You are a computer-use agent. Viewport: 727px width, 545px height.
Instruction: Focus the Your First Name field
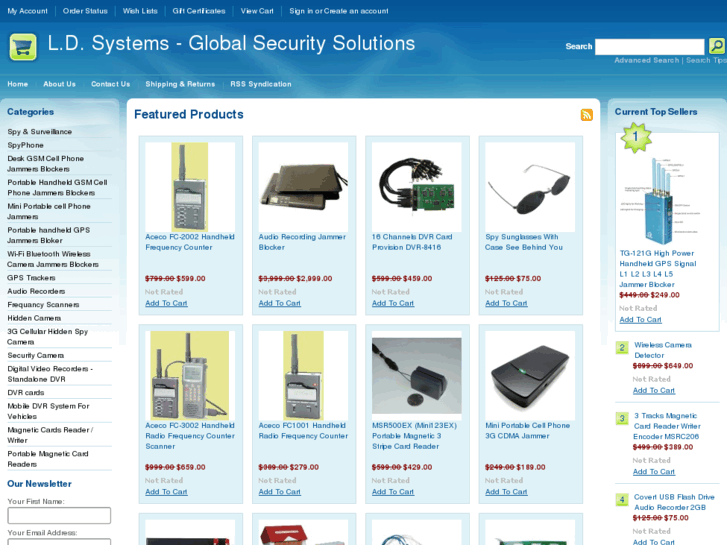(x=59, y=515)
